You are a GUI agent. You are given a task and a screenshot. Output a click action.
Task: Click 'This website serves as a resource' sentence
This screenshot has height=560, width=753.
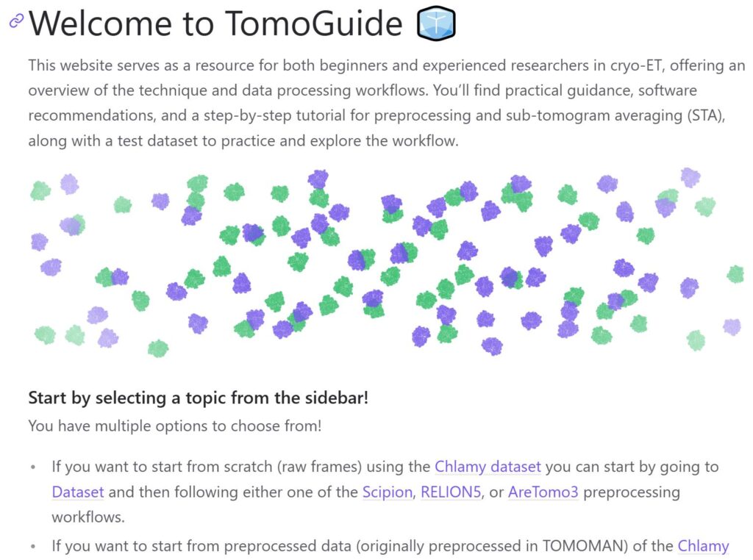(x=141, y=65)
